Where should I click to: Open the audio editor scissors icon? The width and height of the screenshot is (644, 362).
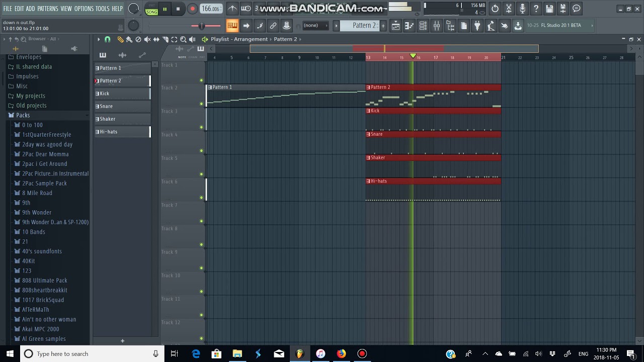click(509, 9)
